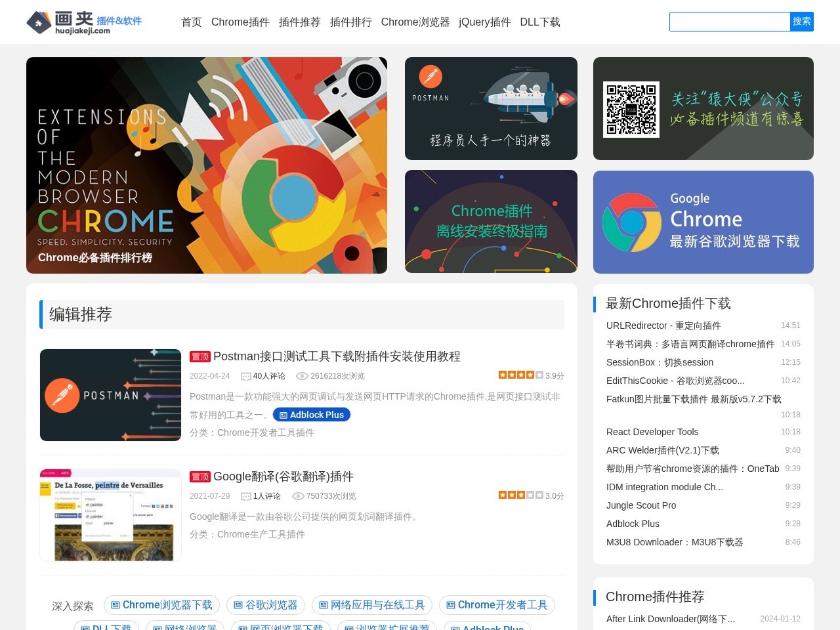Open the 插件推荐 nav item

coord(300,22)
